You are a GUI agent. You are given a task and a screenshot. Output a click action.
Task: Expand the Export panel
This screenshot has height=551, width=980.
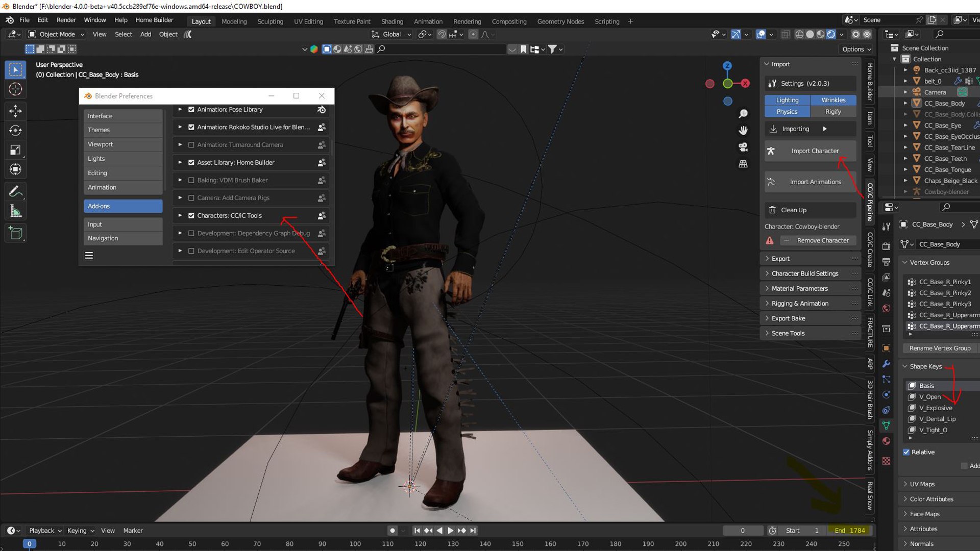[810, 259]
